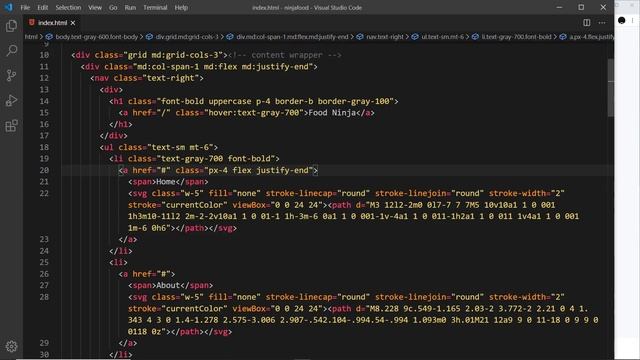The image size is (640, 360).
Task: Click 'hover:text-gray-700' class value
Action: pos(254,113)
